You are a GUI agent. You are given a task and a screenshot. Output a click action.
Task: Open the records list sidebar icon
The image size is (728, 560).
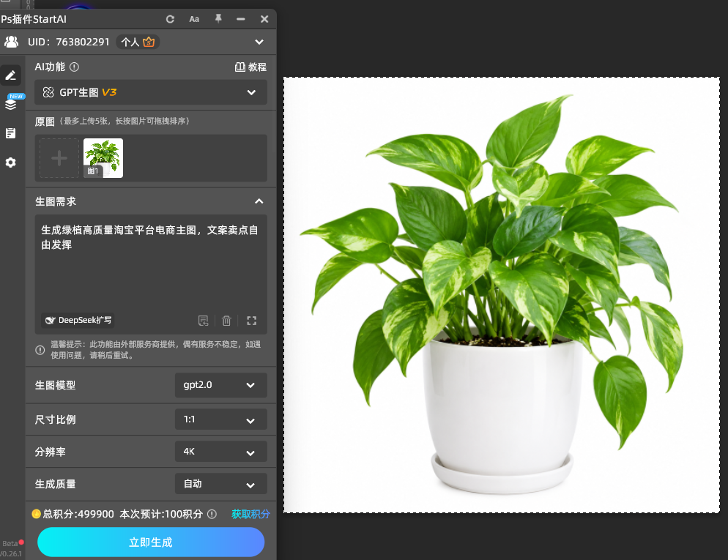pyautogui.click(x=11, y=133)
